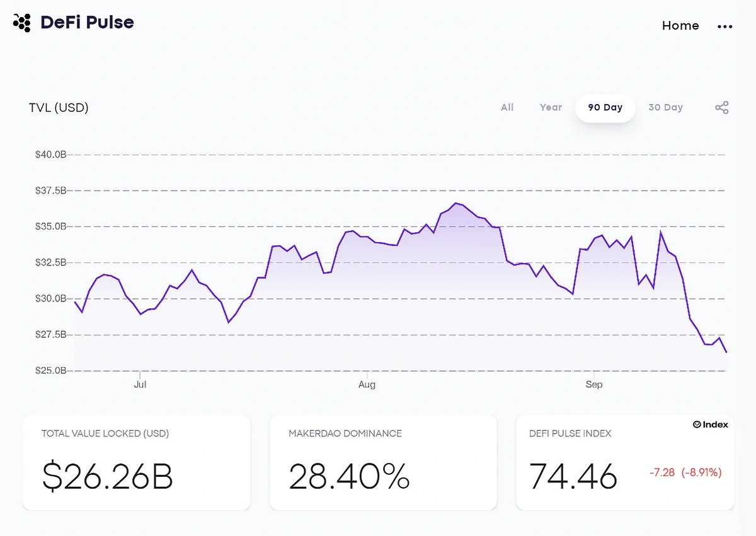Click the Jul x-axis label
The height and width of the screenshot is (536, 756).
(140, 384)
